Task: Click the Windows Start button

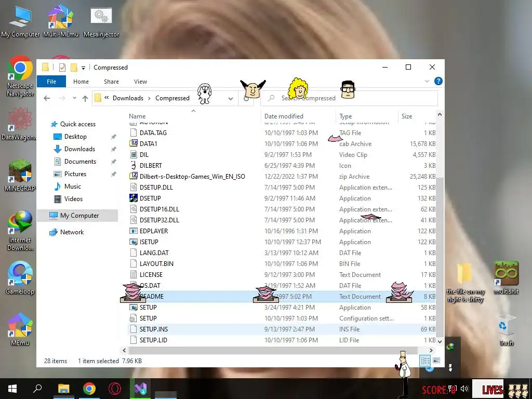Action: coord(12,389)
